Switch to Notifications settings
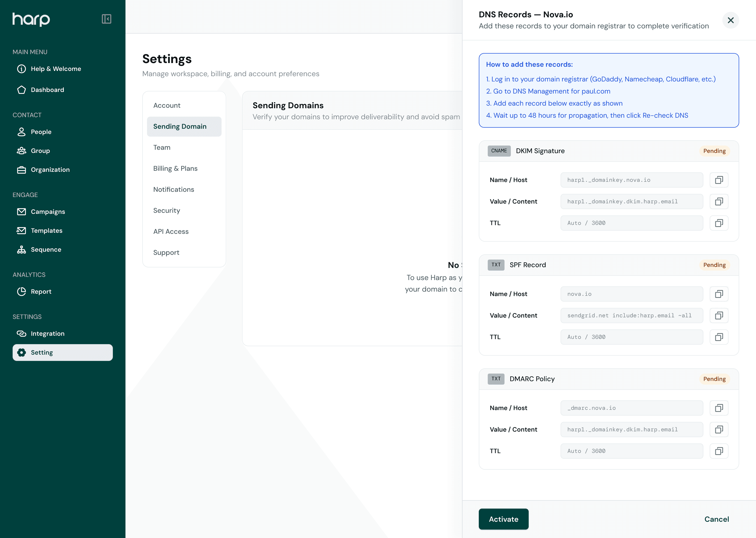This screenshot has height=538, width=756. [x=184, y=189]
